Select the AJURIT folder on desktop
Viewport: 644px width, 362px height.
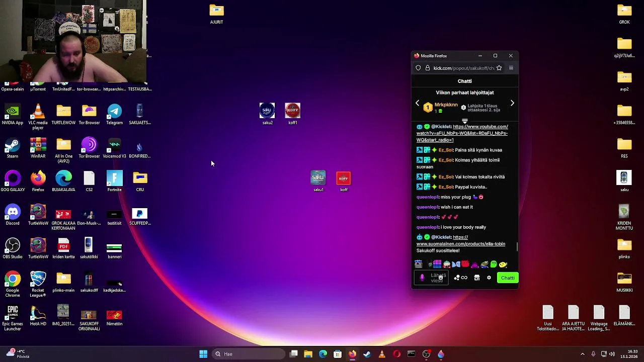click(x=216, y=14)
